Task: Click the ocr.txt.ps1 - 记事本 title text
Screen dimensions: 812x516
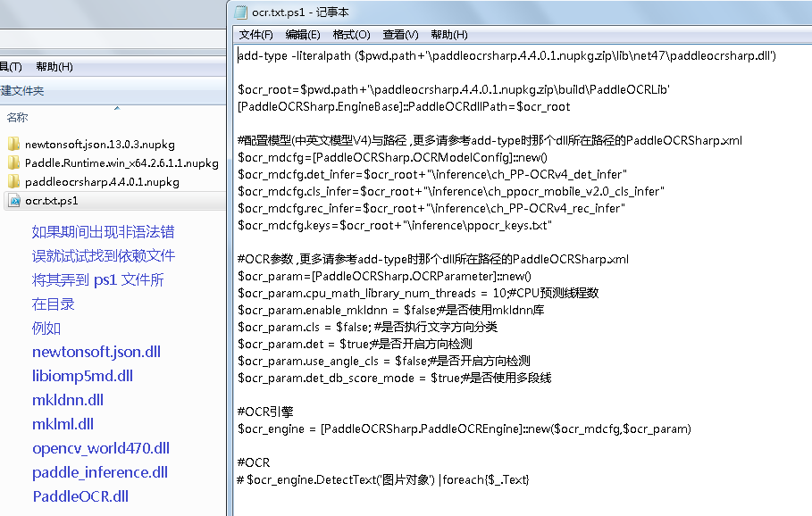Action: (x=300, y=12)
